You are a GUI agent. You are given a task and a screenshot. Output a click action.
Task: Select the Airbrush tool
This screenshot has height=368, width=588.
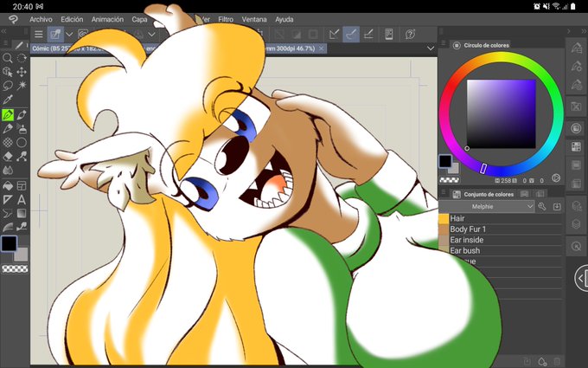coord(22,129)
